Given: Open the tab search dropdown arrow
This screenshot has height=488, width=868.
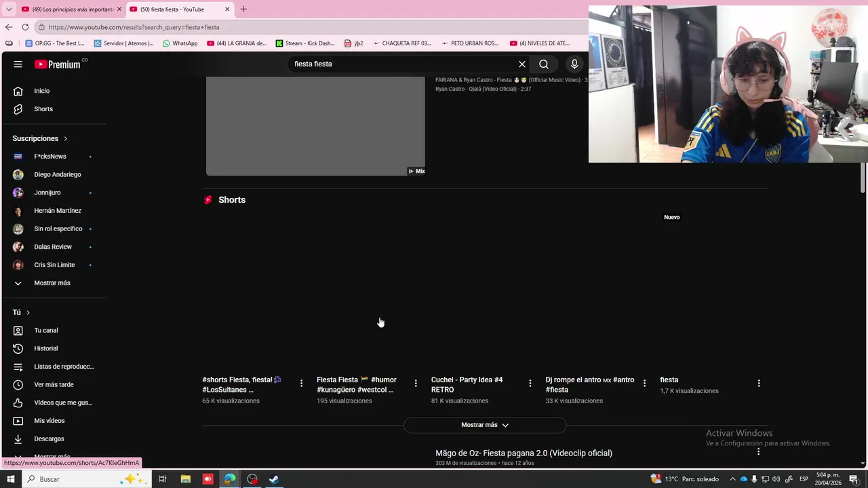Looking at the screenshot, I should (x=9, y=9).
